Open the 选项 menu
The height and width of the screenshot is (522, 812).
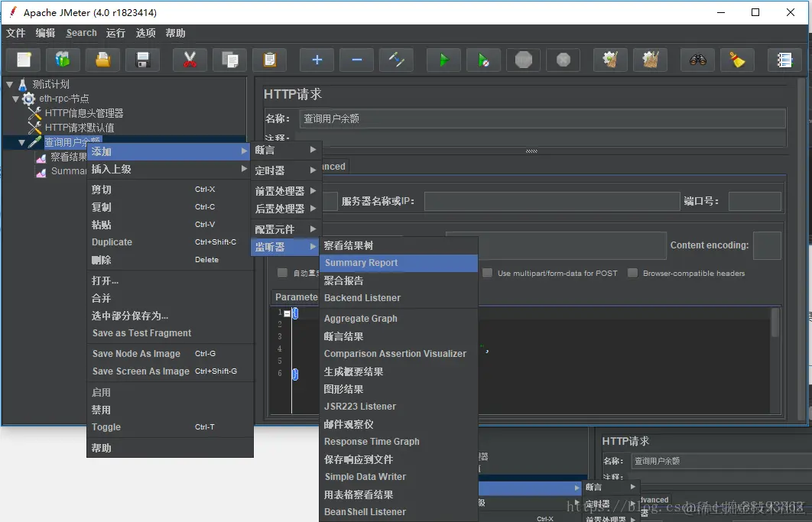coord(145,33)
